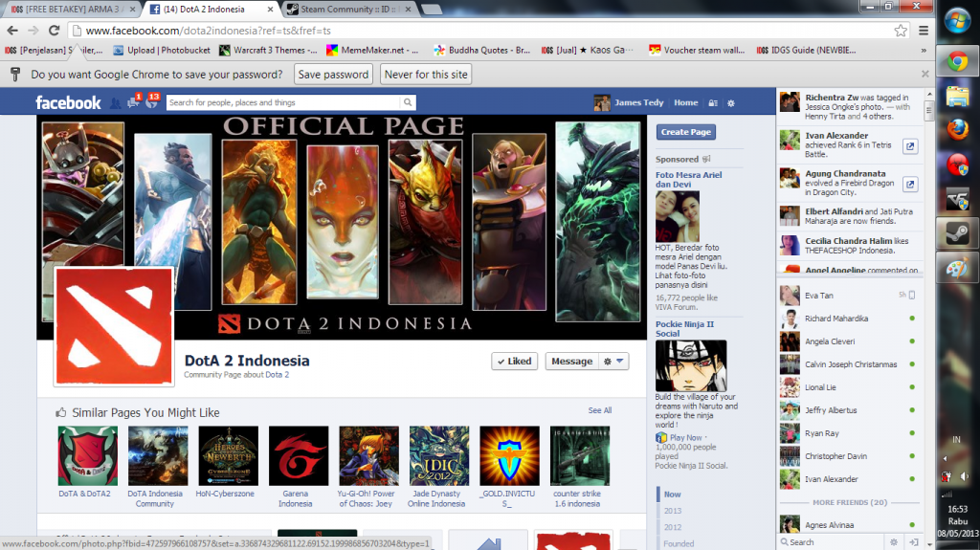Open privacy shortcuts lock icon
Screen dimensions: 980x550
tap(712, 103)
